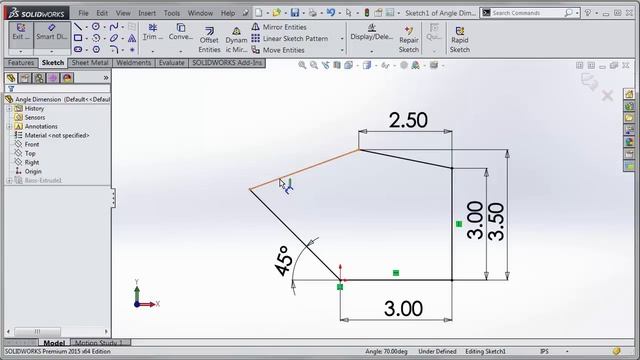This screenshot has width=640, height=360.
Task: Select the Spline sketch tool
Action: (x=114, y=27)
